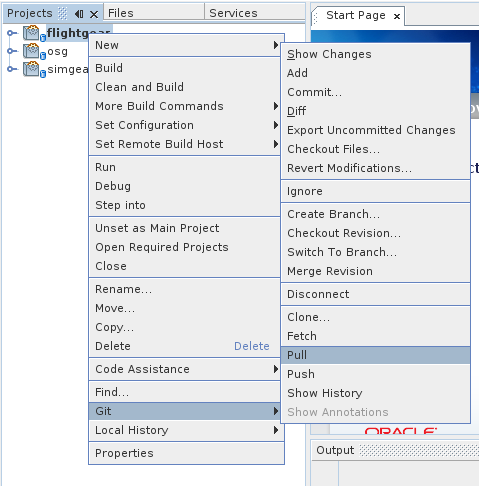Choose Disconnect in Git submenu
479x486 pixels.
[376, 294]
